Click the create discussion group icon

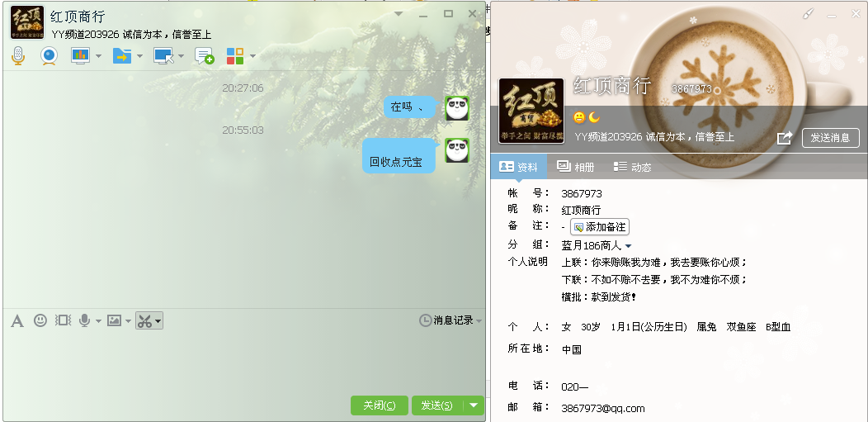(x=204, y=55)
